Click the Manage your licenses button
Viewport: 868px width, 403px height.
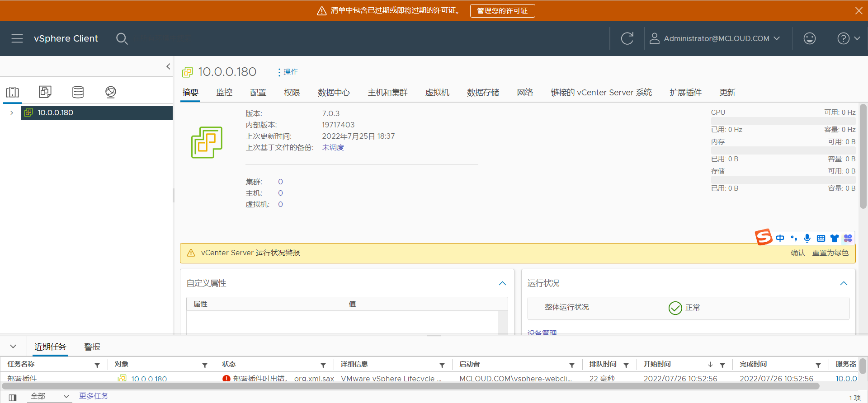(502, 10)
